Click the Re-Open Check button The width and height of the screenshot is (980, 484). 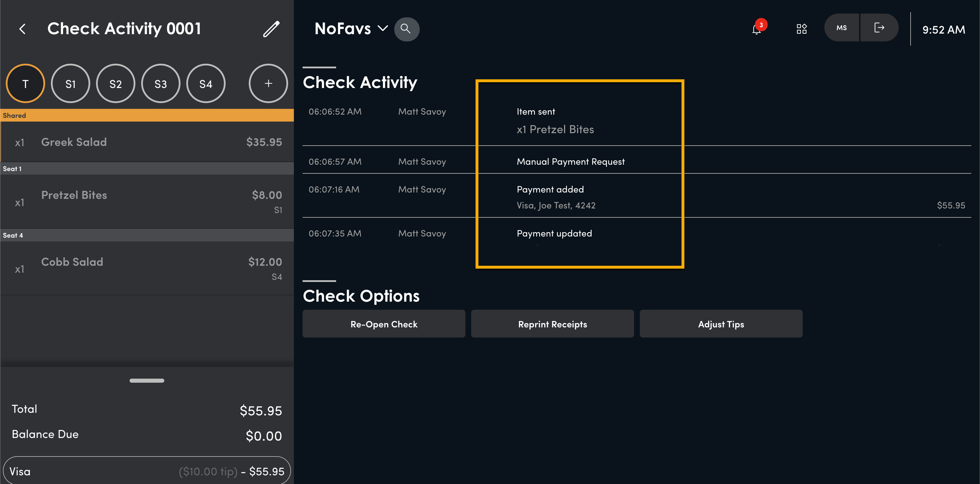point(384,324)
